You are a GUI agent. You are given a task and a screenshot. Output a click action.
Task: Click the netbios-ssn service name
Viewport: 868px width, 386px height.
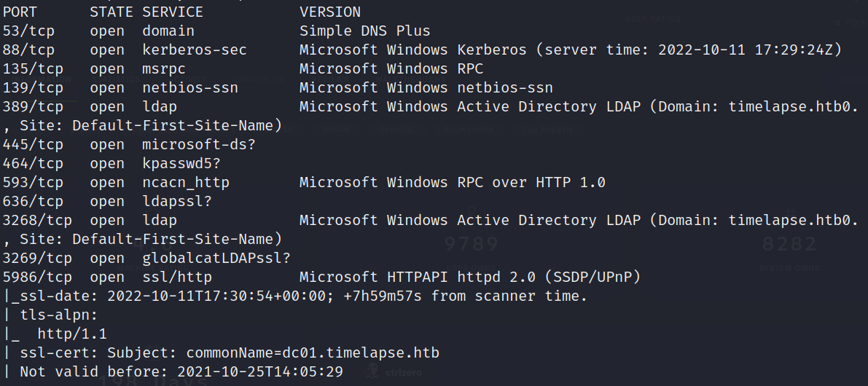(190, 87)
